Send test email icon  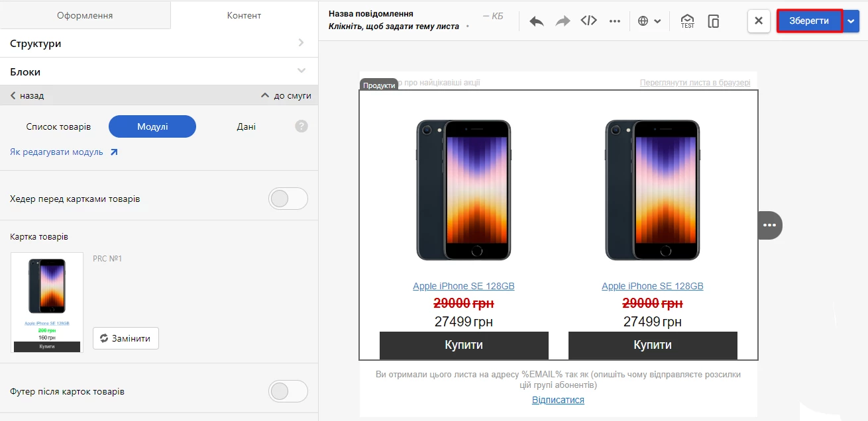coord(688,21)
